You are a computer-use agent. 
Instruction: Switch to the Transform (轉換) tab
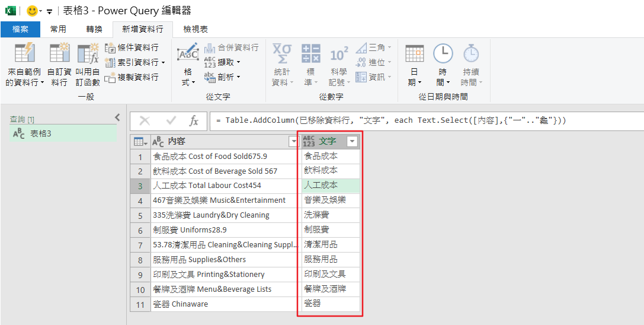pos(94,29)
